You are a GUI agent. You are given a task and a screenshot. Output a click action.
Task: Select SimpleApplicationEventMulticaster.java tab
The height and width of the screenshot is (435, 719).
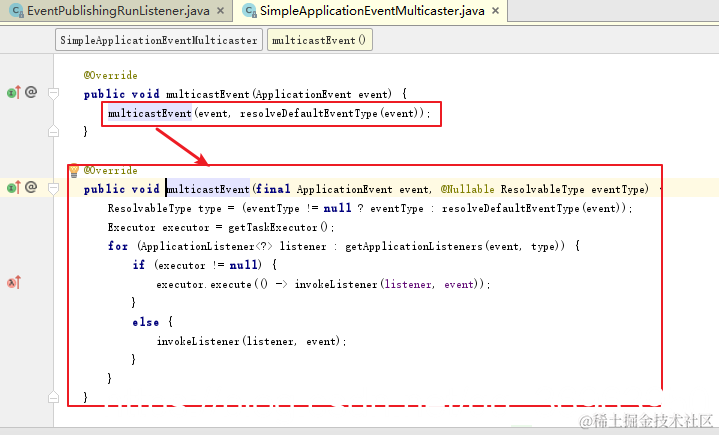pyautogui.click(x=372, y=11)
